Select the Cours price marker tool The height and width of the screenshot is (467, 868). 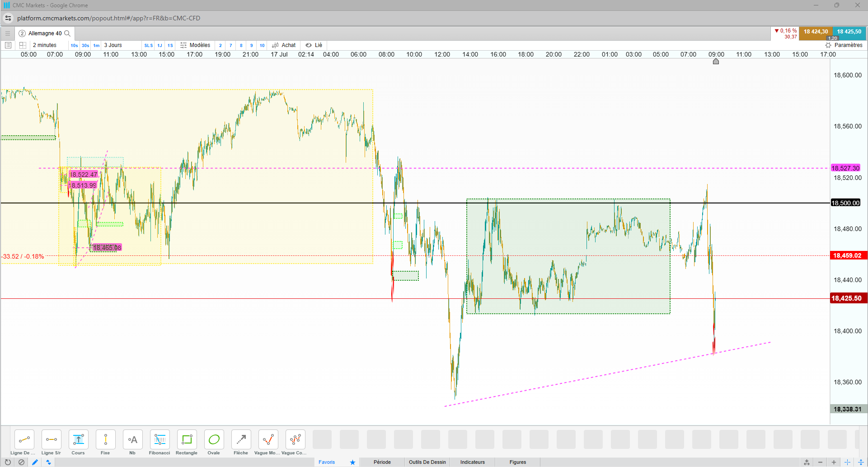point(78,443)
